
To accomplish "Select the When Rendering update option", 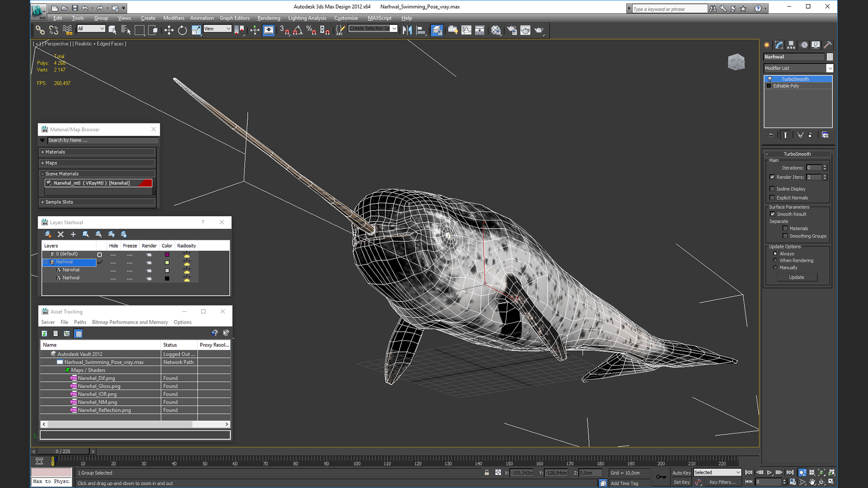I will click(x=775, y=260).
